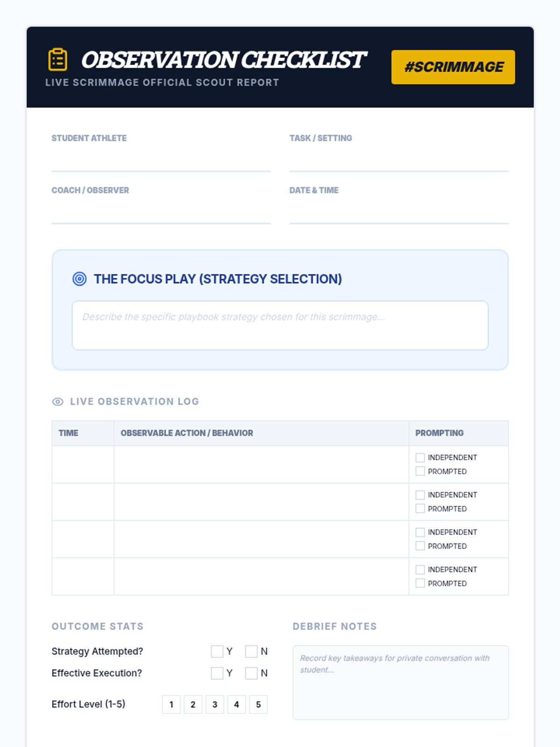Check Independent in the first log row
This screenshot has height=747, width=560.
(420, 458)
